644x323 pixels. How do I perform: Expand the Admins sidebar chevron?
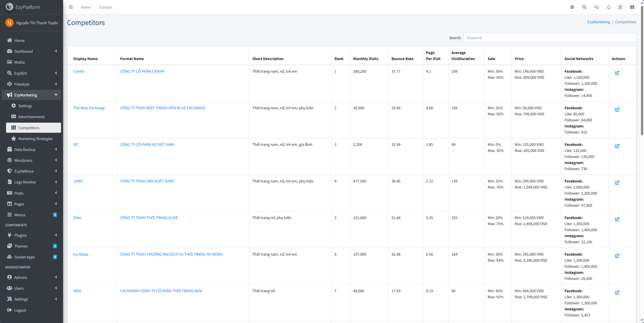point(56,277)
